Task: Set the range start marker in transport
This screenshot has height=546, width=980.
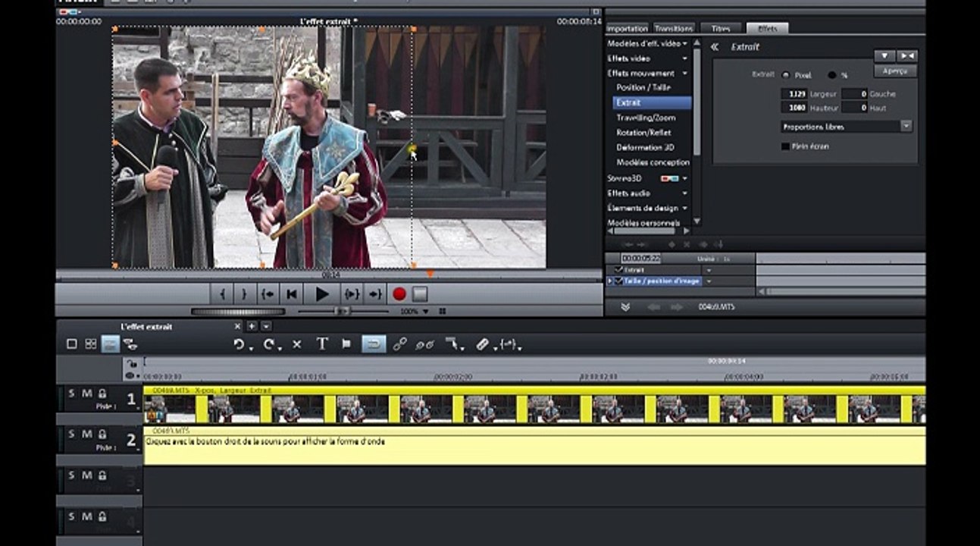Action: 222,293
